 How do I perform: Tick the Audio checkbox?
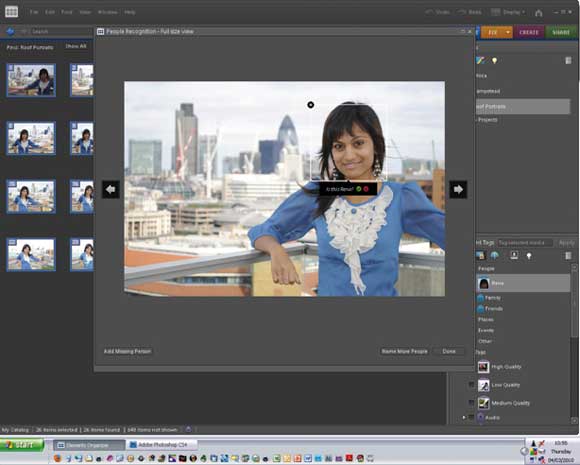pos(471,418)
